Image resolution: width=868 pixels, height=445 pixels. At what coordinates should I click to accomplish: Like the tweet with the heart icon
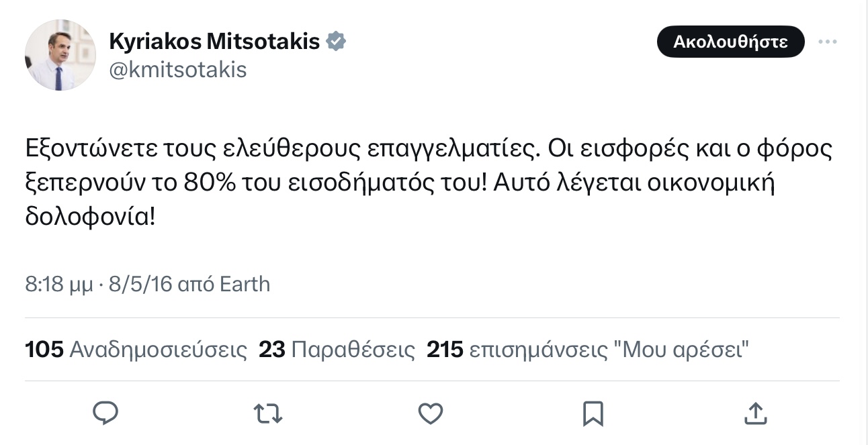coord(431,413)
